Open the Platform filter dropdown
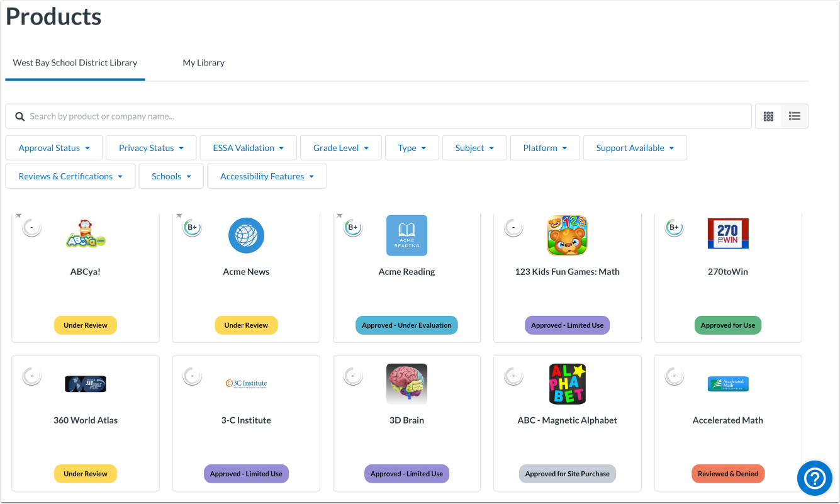The width and height of the screenshot is (840, 504). (x=545, y=148)
